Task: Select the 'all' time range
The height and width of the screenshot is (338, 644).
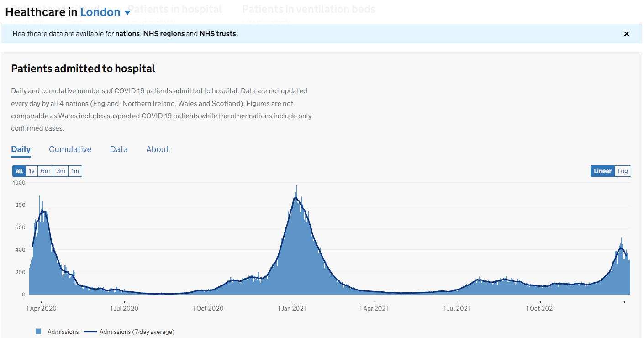Action: coord(19,171)
